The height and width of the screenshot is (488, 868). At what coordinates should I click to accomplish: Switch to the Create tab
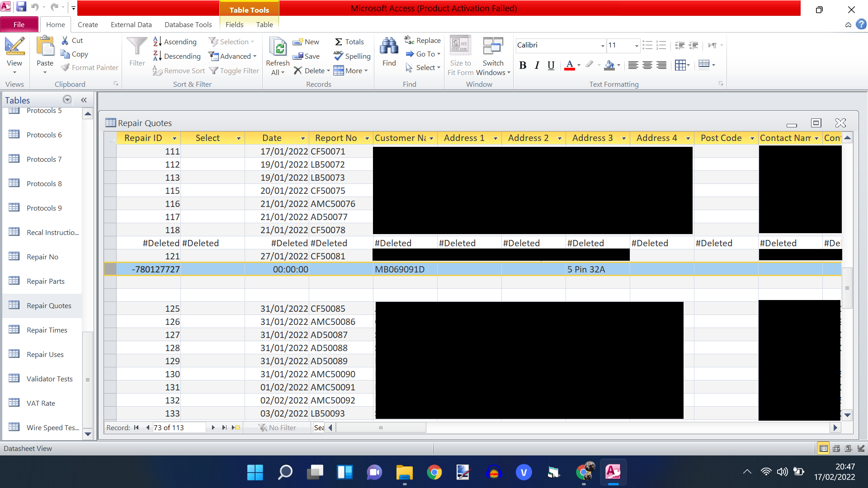(88, 24)
